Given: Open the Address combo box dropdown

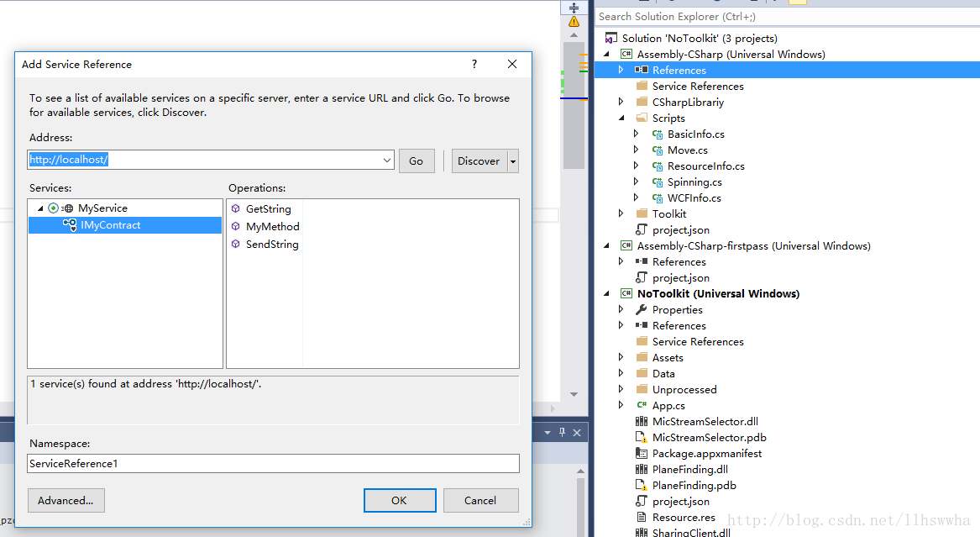Looking at the screenshot, I should [387, 160].
